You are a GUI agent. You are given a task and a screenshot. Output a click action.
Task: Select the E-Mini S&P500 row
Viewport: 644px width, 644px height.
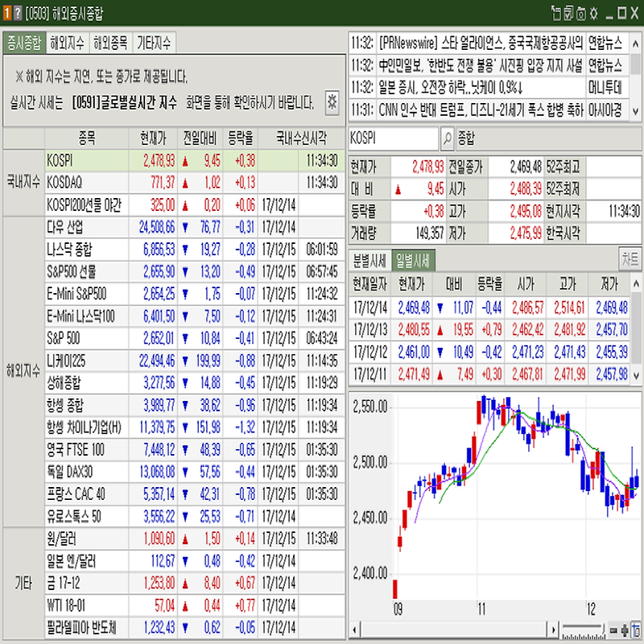[195, 294]
